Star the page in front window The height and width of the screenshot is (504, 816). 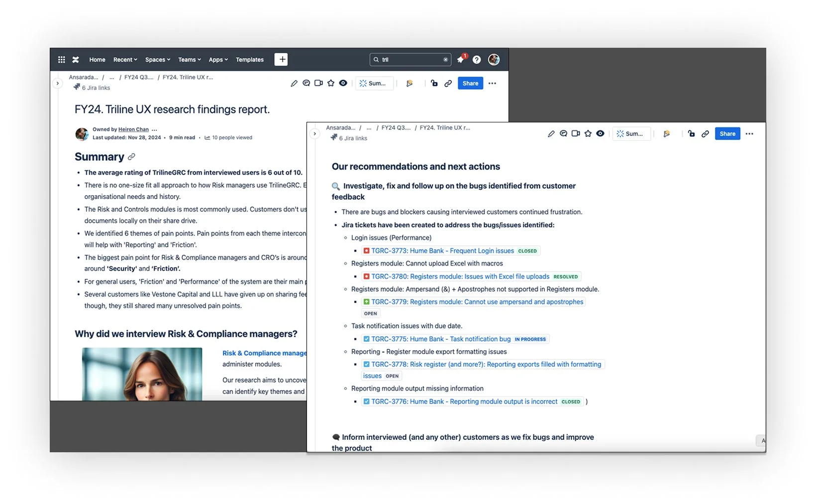pos(588,133)
